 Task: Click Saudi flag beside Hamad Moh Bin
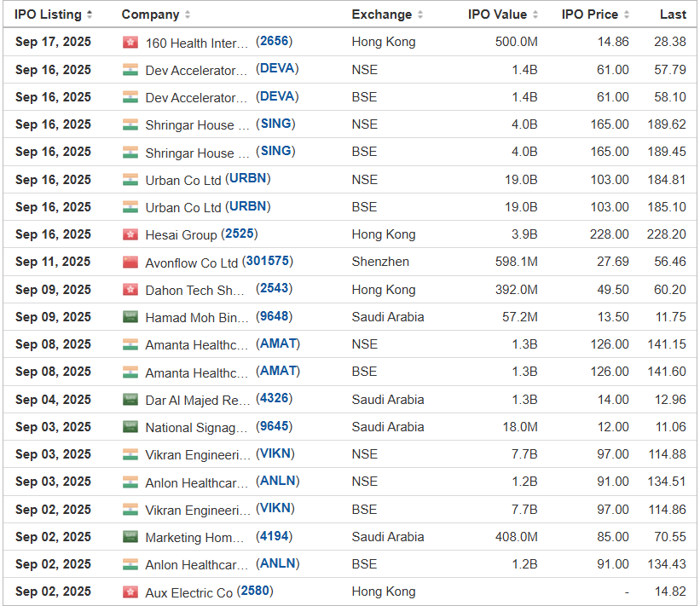pos(130,317)
